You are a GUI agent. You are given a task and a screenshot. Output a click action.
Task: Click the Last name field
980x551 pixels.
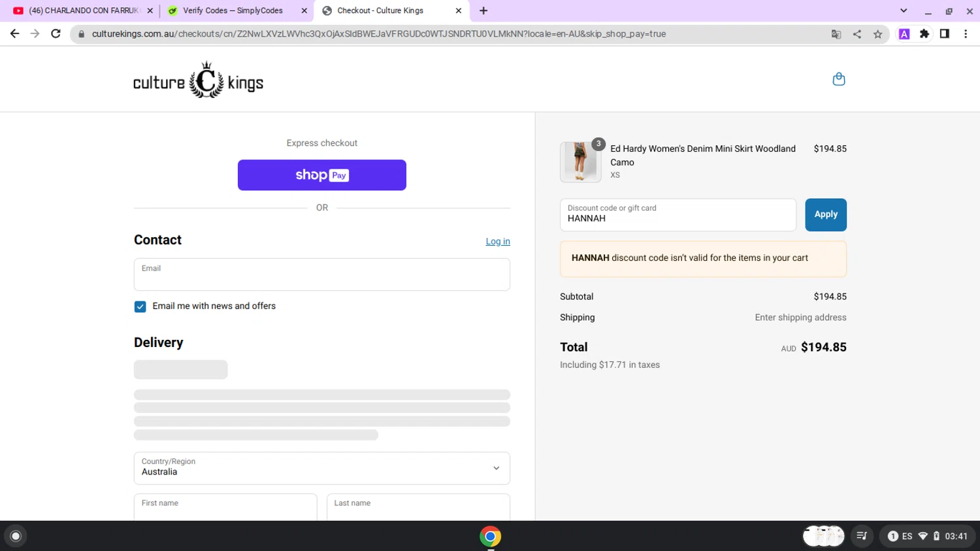(418, 507)
